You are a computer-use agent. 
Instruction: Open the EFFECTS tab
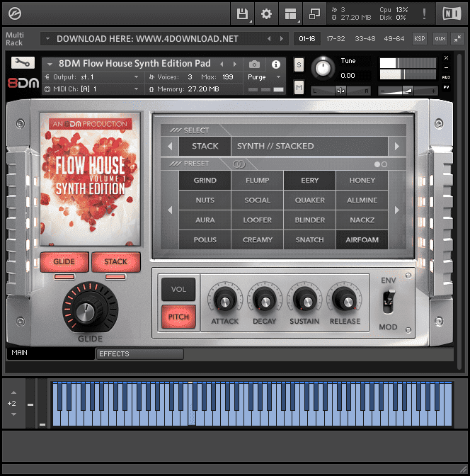click(140, 354)
